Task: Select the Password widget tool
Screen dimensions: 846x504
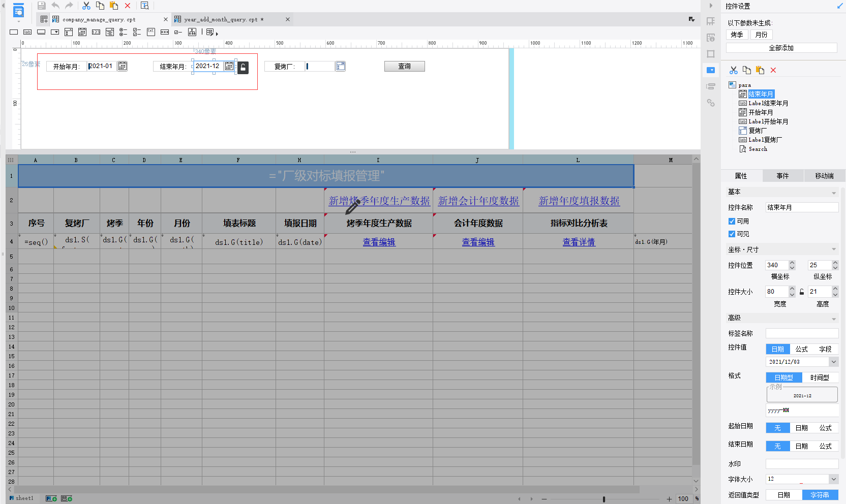Action: (x=165, y=32)
